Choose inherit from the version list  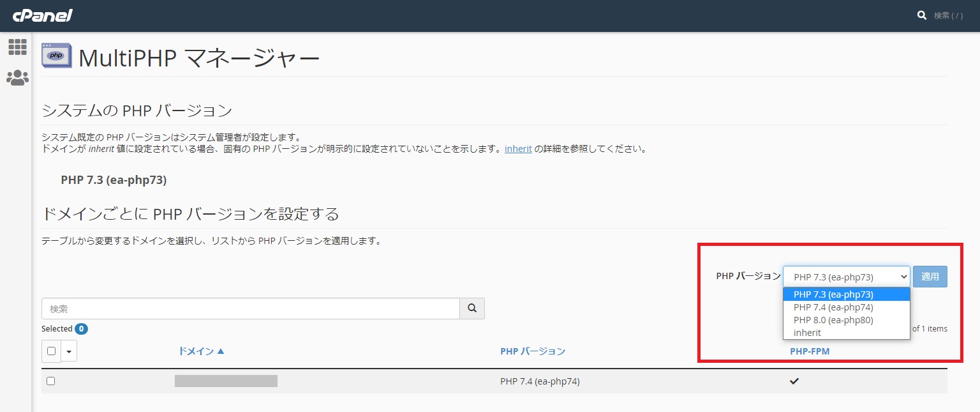point(846,333)
